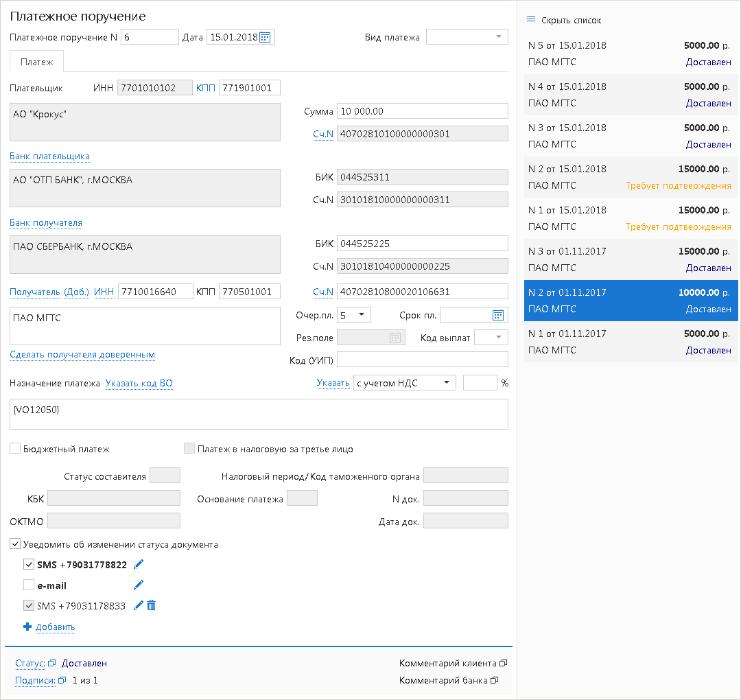This screenshot has height=700, width=741.
Task: Click the calendar icon in Рез.поле
Action: point(395,338)
